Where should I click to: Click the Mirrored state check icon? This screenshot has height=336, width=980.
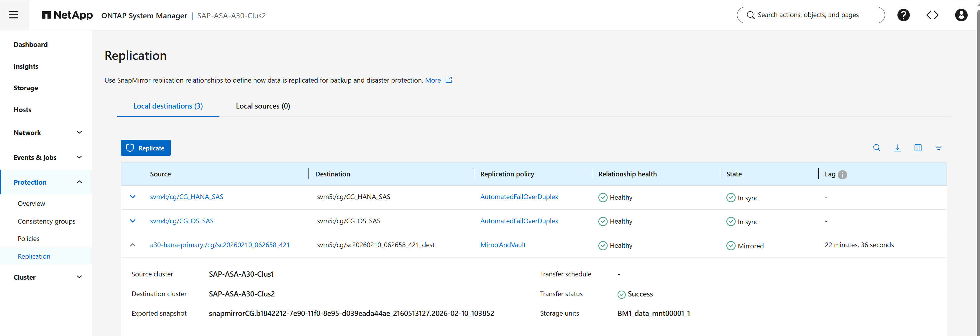click(x=731, y=246)
